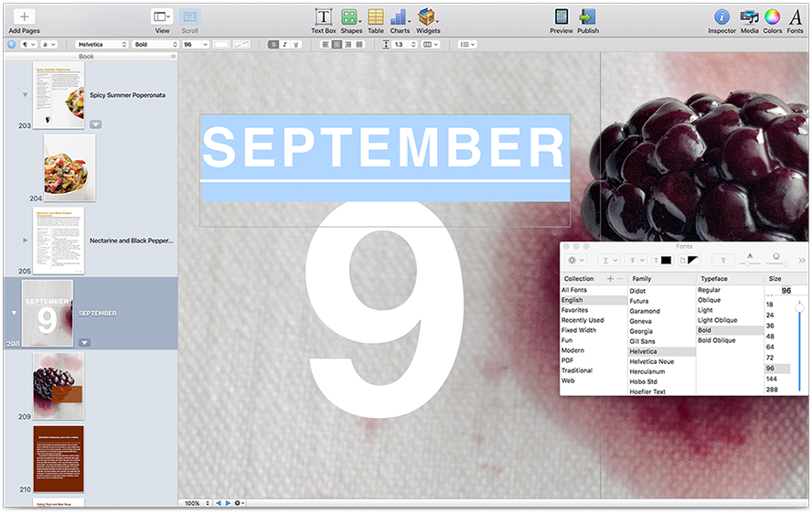Toggle underline in the format bar
Viewport: 812px width, 514px height.
pyautogui.click(x=296, y=44)
